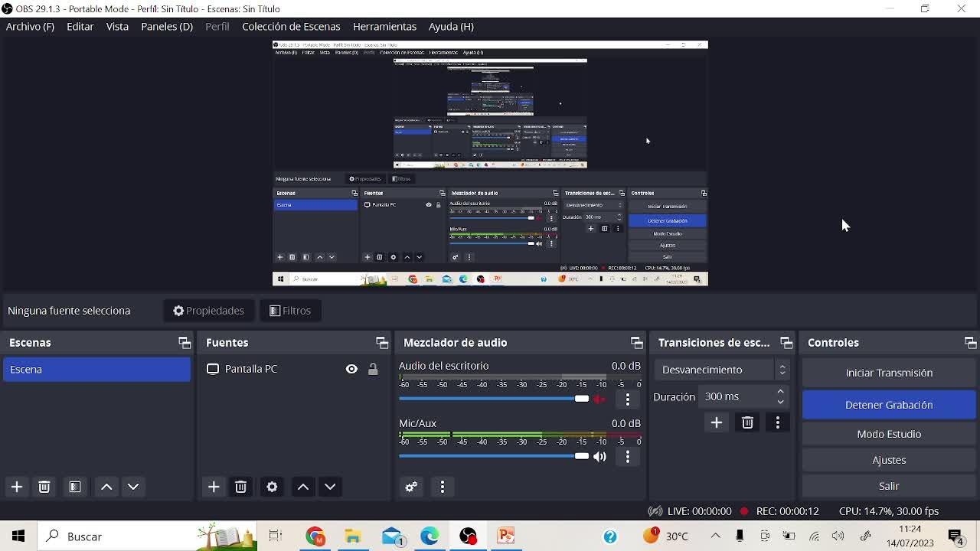Select the Escena scene in the list
Screen dimensions: 980x551
click(96, 370)
